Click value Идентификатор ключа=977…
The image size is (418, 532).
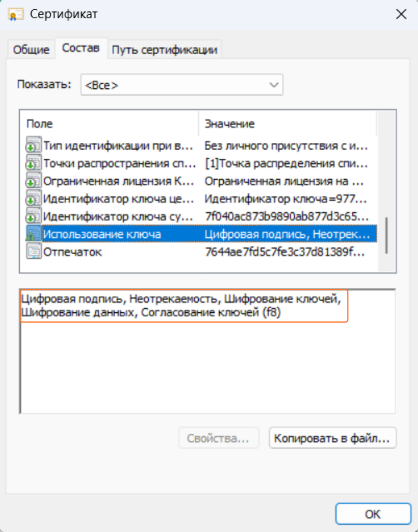coord(286,199)
